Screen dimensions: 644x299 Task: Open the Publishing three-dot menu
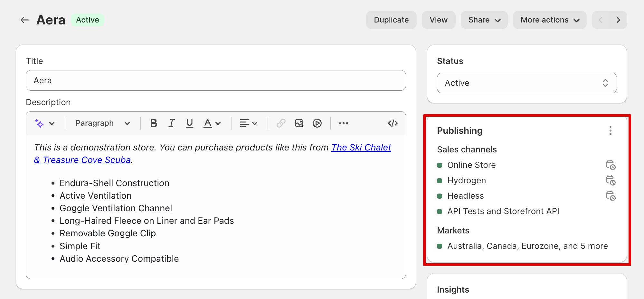click(610, 131)
